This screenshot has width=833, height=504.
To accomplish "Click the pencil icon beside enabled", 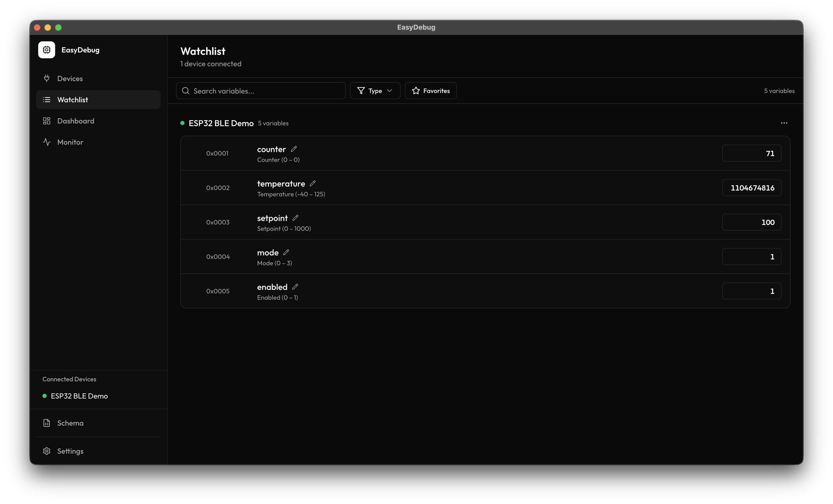I will tap(295, 286).
